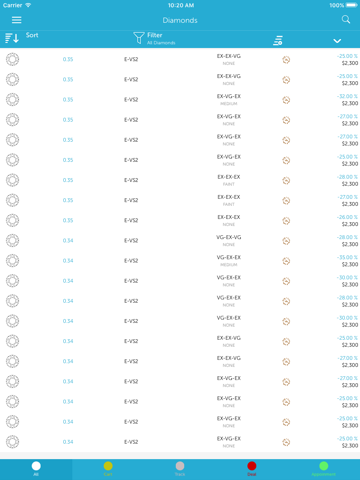Tap the orange status icon in first row

pos(286,60)
